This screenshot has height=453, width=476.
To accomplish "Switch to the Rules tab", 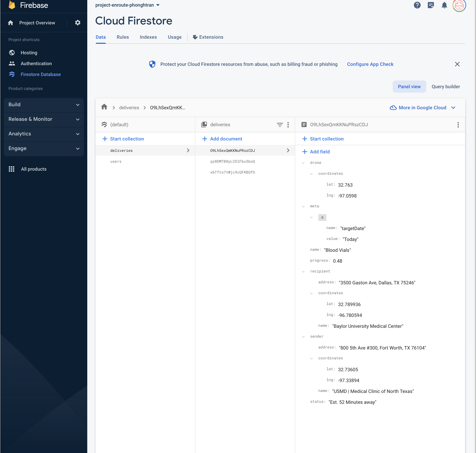I will [123, 37].
